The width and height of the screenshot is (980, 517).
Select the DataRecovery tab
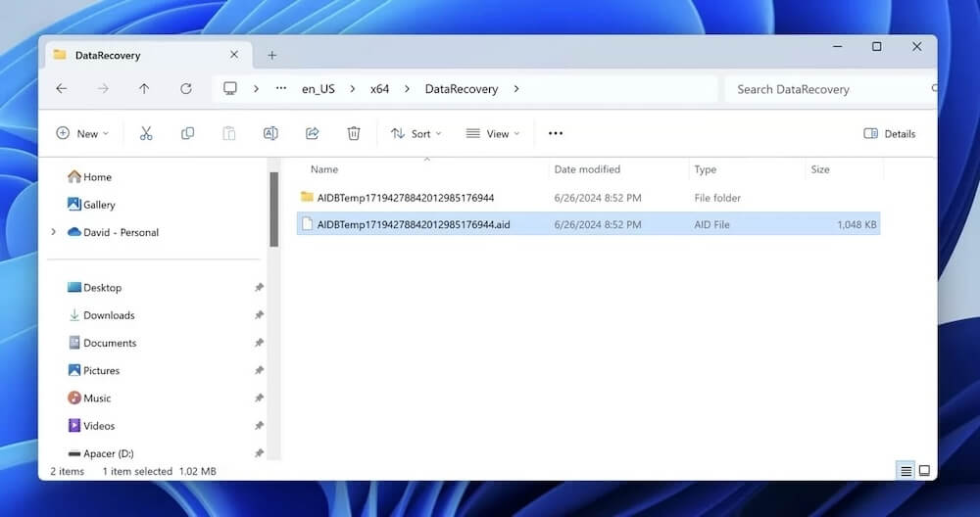click(147, 55)
